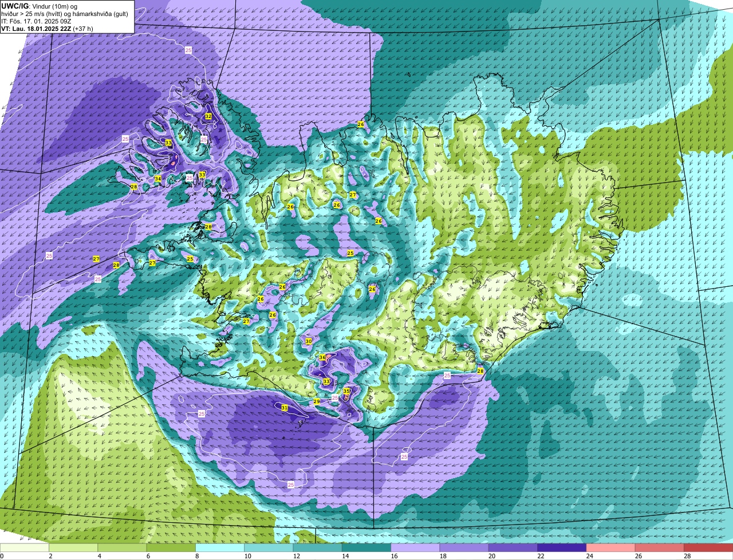
Task: Click the 'UWC/IG: Vindur (10m) og' title line
Action: coord(40,6)
